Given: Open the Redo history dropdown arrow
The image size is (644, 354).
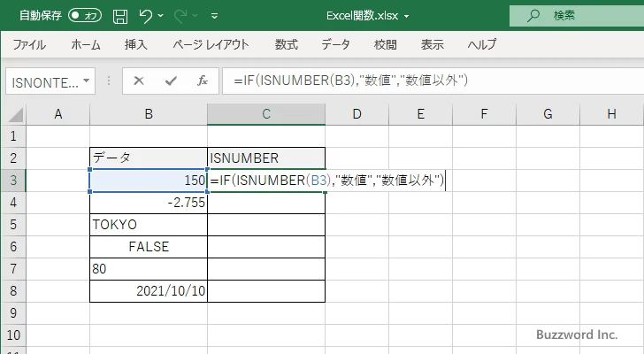Looking at the screenshot, I should (x=195, y=16).
